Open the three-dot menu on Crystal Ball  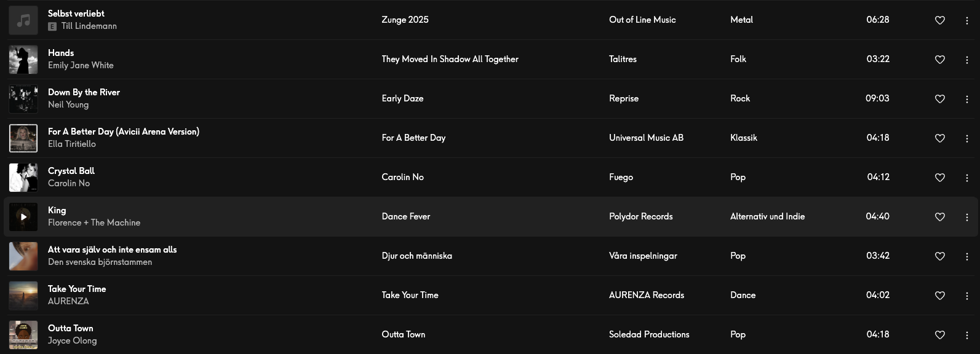[x=967, y=178]
